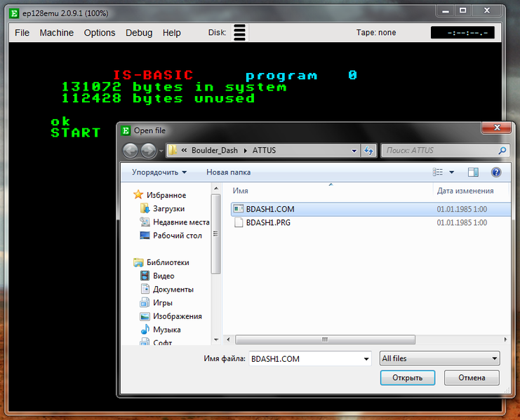Click the Игры icon
520x420 pixels.
[x=145, y=303]
